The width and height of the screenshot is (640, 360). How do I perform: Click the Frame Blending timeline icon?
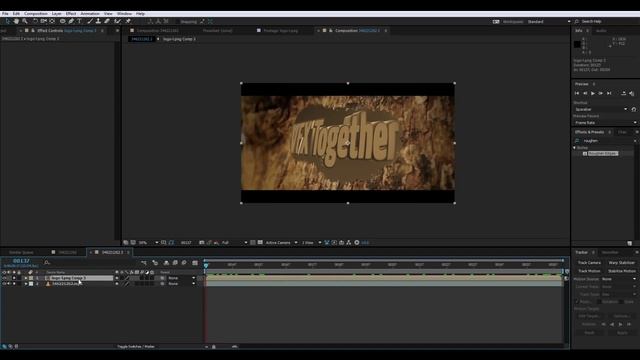175,263
